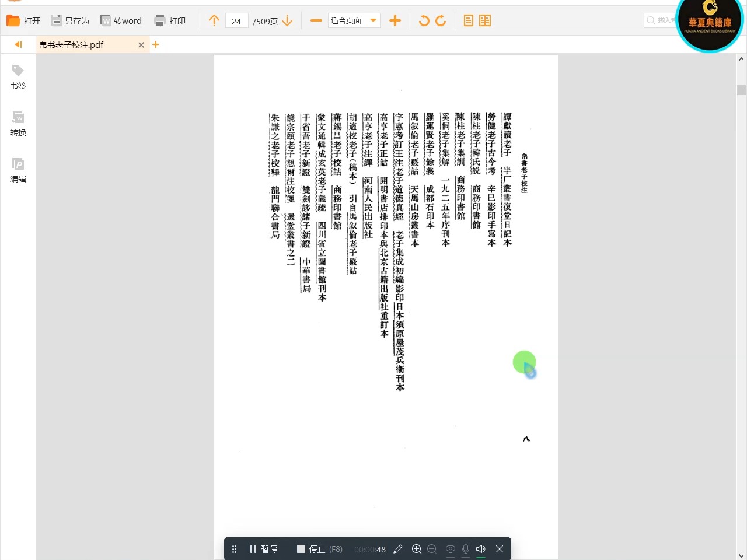Viewport: 747px width, 560px height.
Task: Click scrollbar up arrow
Action: click(x=741, y=59)
